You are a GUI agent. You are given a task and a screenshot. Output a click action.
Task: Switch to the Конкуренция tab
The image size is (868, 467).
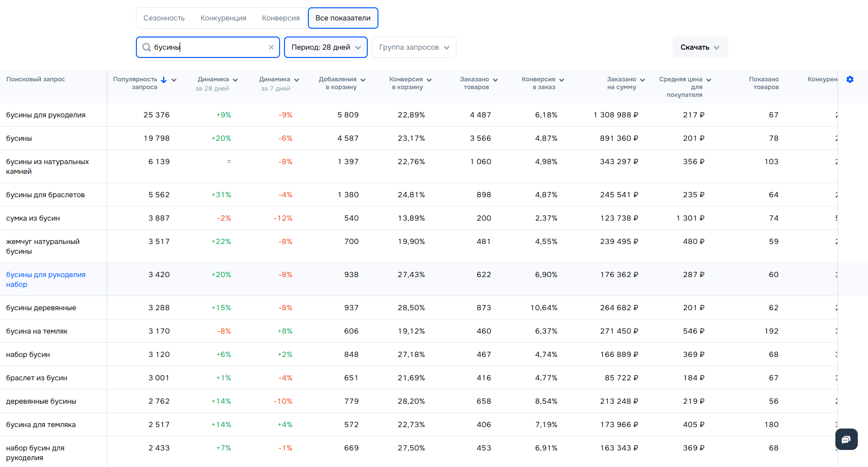[224, 18]
